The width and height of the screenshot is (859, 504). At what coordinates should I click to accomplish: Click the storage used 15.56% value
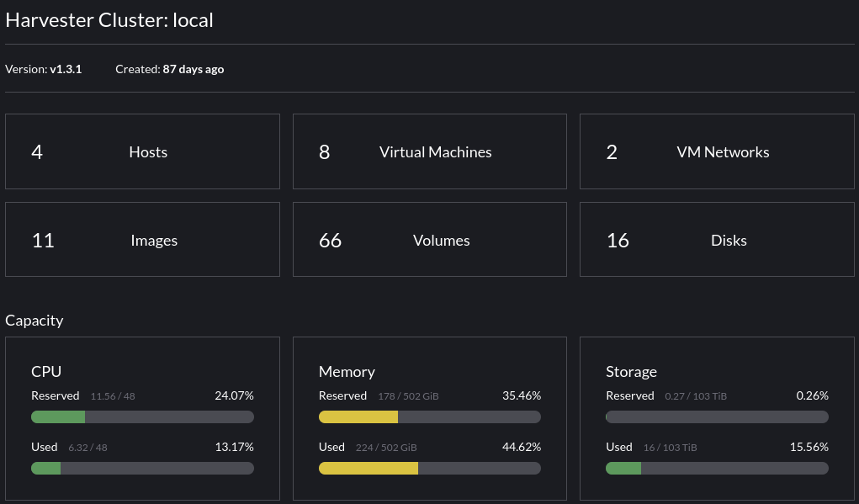click(809, 447)
